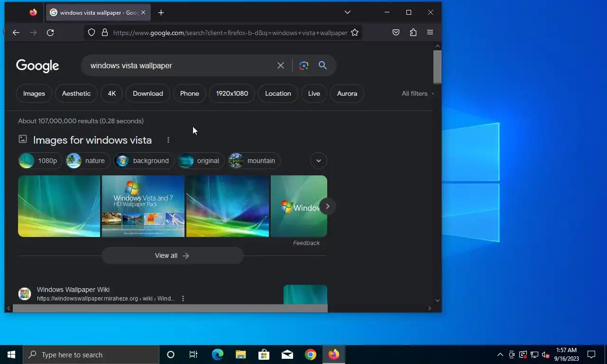The image size is (607, 364).
Task: Filter images by background chip
Action: tap(144, 161)
